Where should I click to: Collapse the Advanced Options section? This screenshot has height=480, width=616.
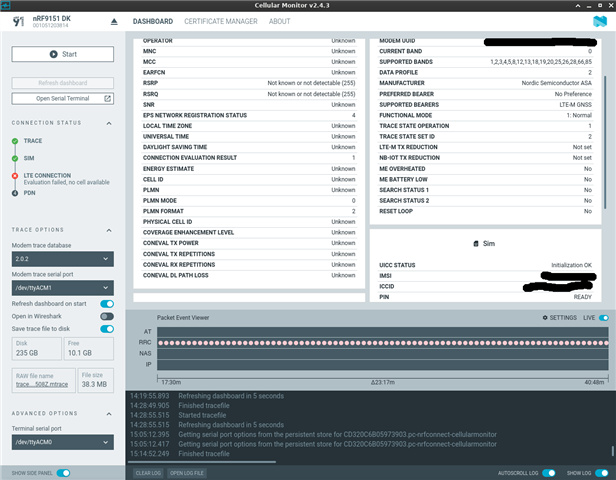coord(109,414)
